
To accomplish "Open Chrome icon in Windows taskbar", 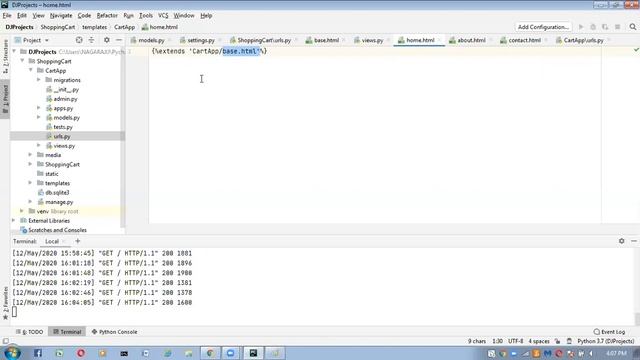I will (210, 353).
